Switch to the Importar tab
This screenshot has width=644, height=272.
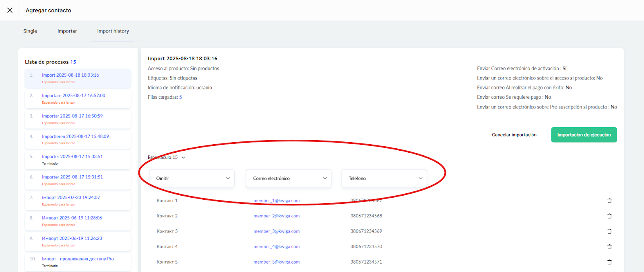point(67,31)
